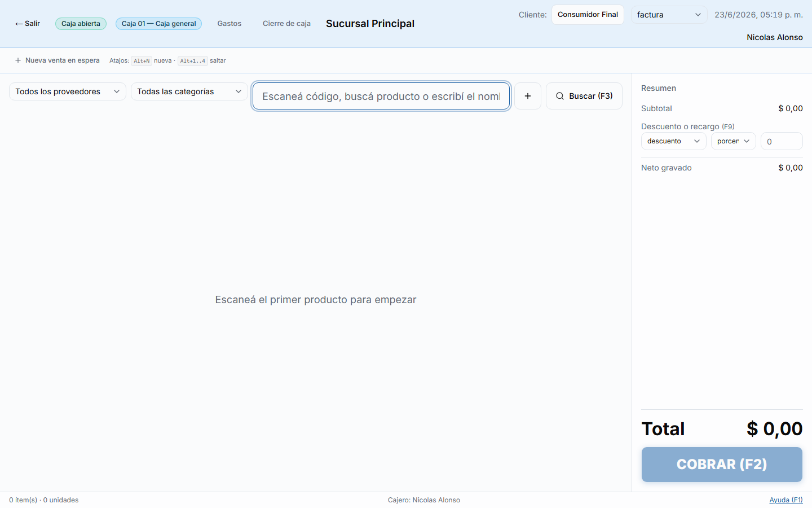
Task: Click the Salir back arrow button
Action: 28,24
